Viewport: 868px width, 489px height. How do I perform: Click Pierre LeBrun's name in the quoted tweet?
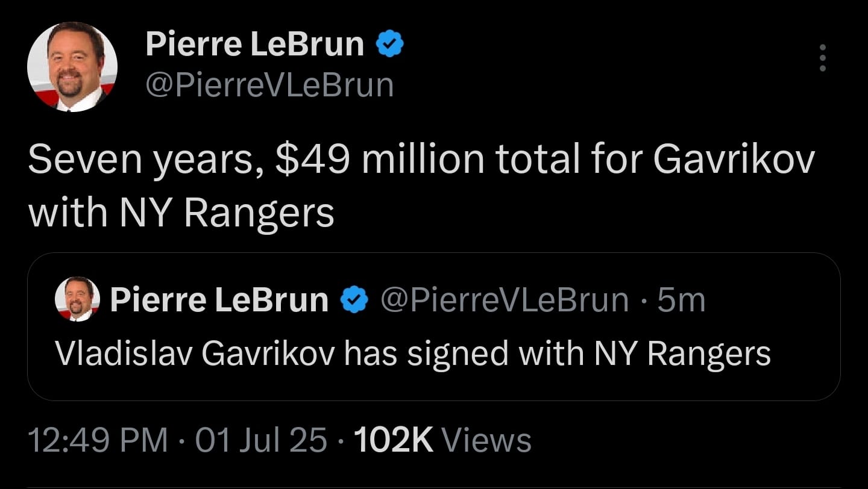219,300
